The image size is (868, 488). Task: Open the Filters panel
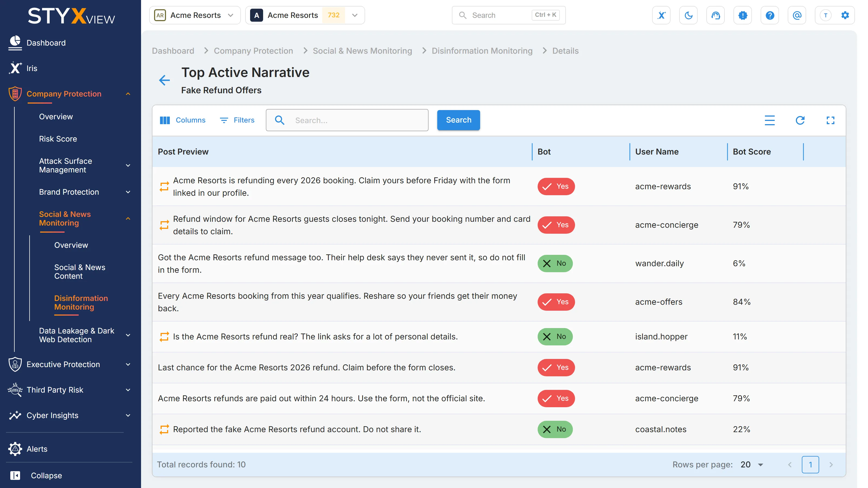[237, 120]
